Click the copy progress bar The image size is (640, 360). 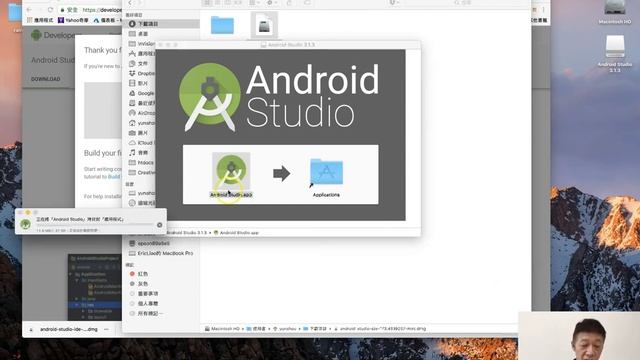point(94,224)
